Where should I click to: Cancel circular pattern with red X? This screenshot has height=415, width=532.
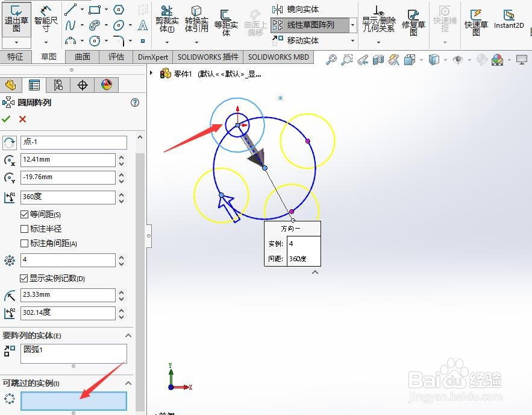[22, 119]
